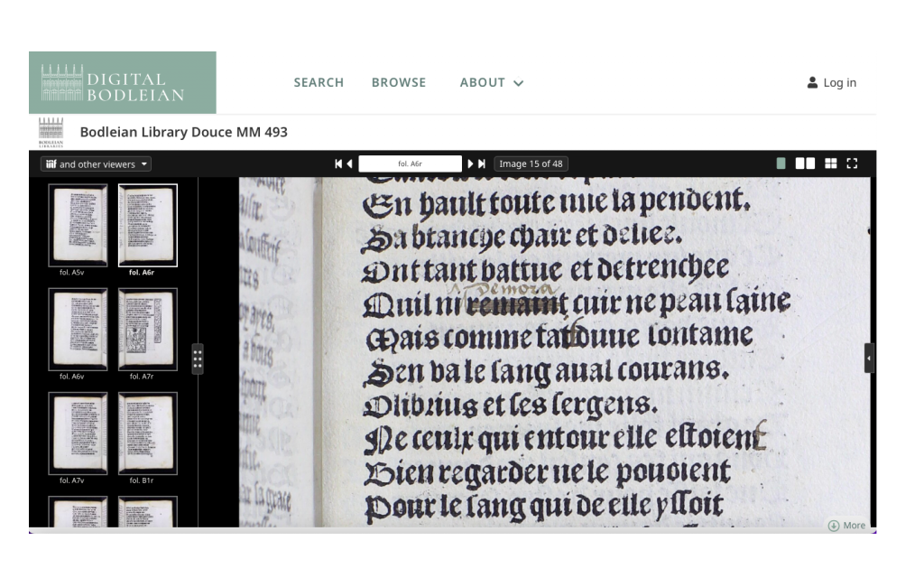Go to the first image
This screenshot has width=924, height=578.
click(338, 164)
